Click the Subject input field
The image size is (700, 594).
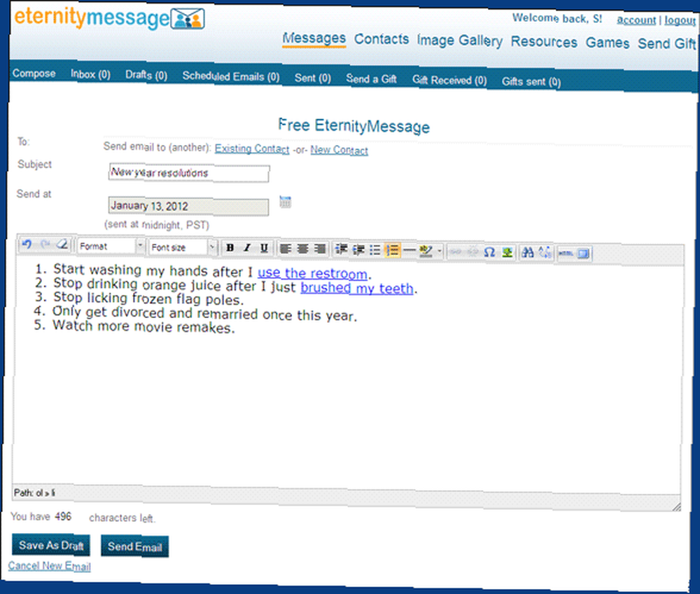189,173
